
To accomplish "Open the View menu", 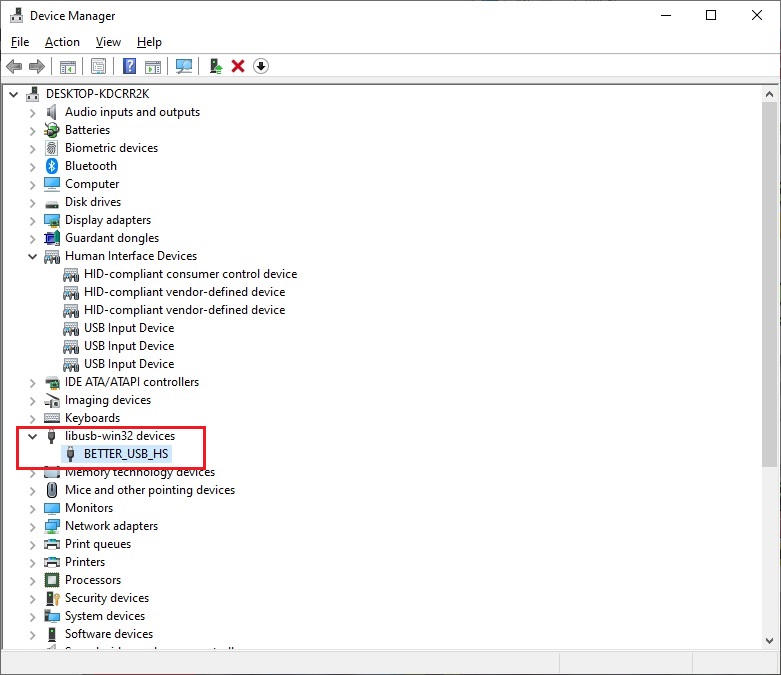I will [x=108, y=42].
